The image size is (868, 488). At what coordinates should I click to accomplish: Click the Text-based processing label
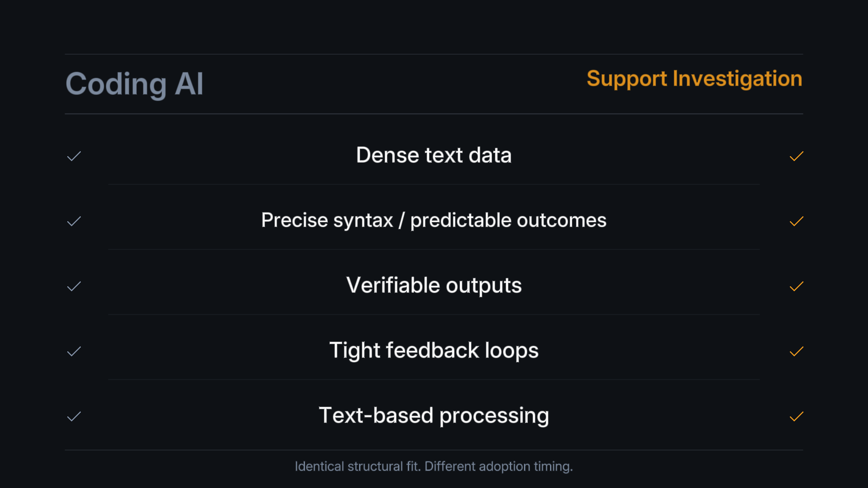pyautogui.click(x=433, y=415)
